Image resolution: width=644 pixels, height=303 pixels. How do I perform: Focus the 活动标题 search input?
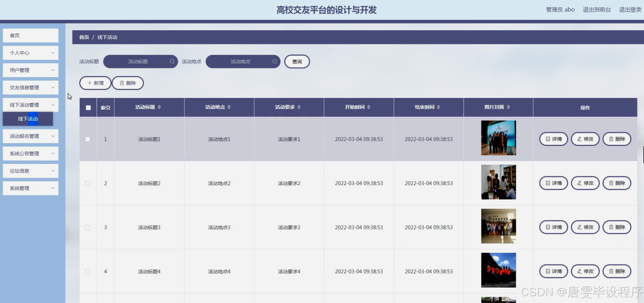point(140,61)
